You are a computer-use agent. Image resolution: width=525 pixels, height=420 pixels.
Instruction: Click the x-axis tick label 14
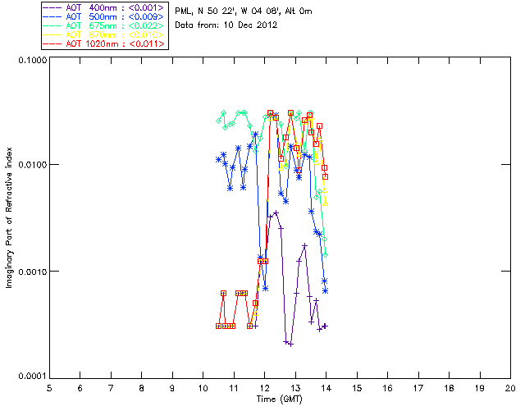(x=326, y=388)
